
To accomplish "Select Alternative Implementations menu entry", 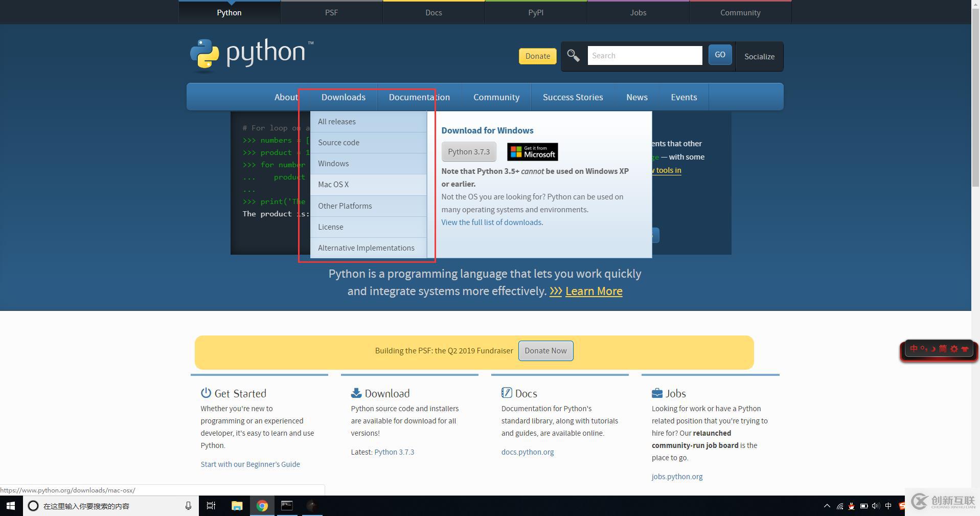I will pyautogui.click(x=368, y=248).
